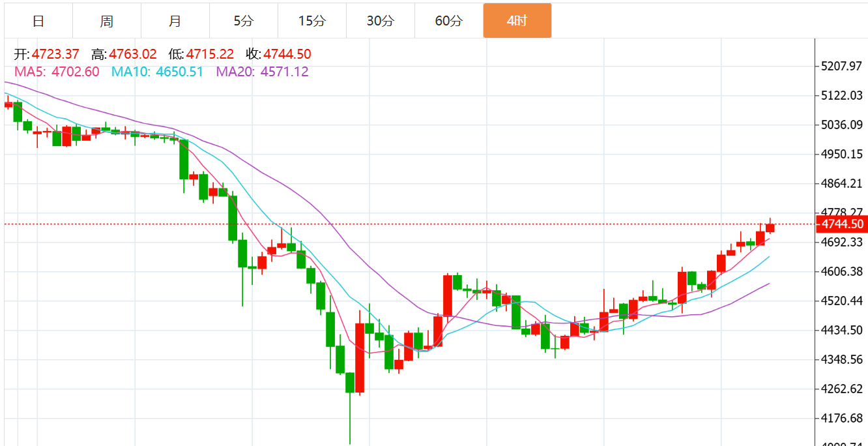The image size is (868, 446).
Task: Click the 开 opening price value 4723.37
Action: click(x=55, y=54)
